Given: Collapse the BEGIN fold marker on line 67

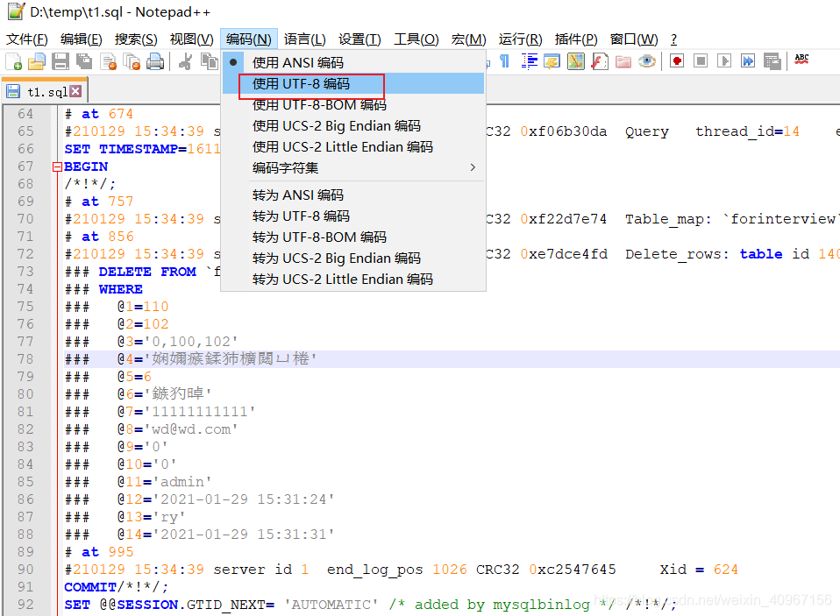Looking at the screenshot, I should 57,167.
